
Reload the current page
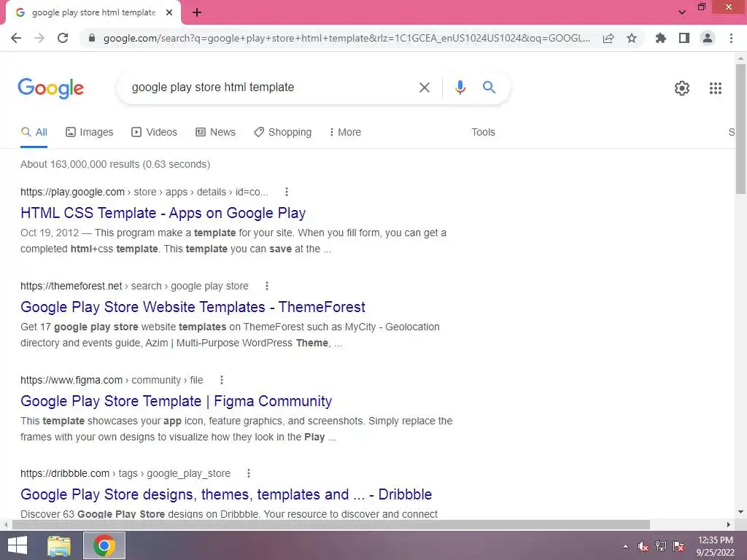(63, 38)
